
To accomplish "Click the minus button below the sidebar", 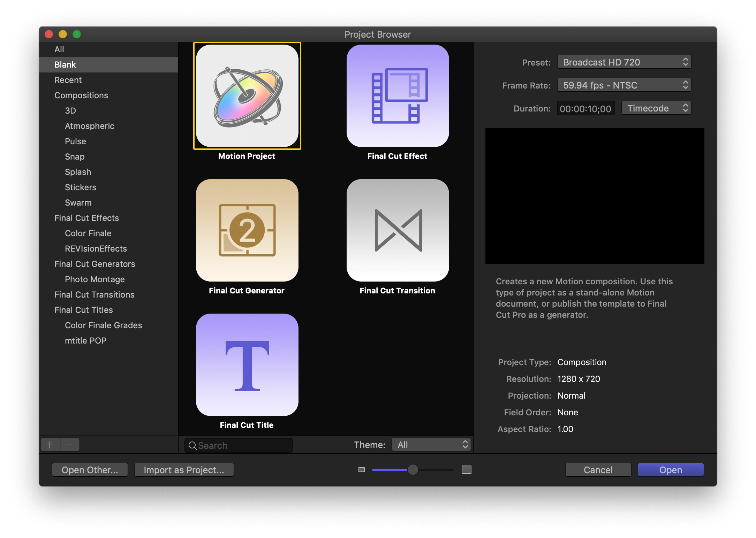I will [70, 445].
